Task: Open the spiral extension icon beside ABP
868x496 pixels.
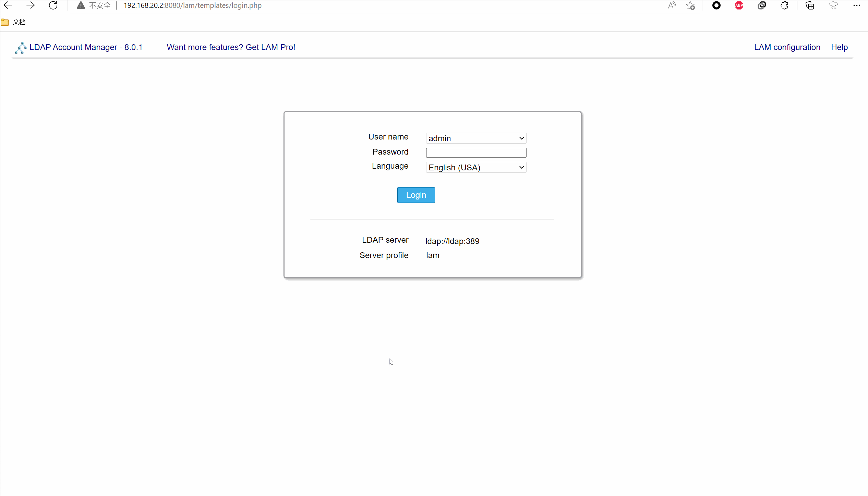Action: click(762, 5)
